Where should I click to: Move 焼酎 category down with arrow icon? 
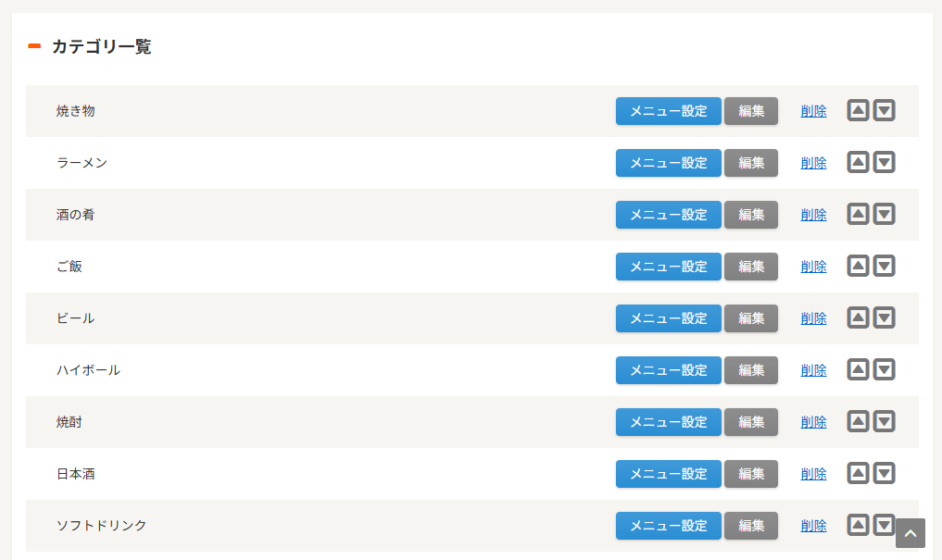[x=884, y=422]
